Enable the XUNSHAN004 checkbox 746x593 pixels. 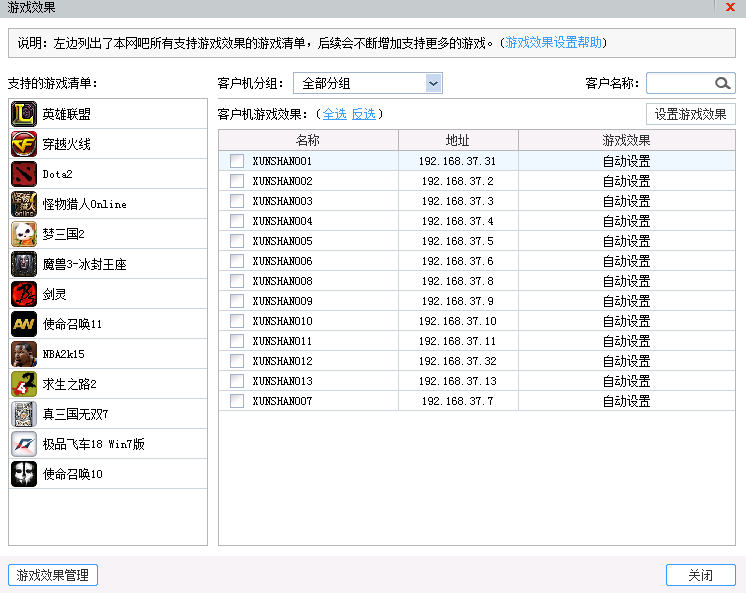tap(237, 221)
